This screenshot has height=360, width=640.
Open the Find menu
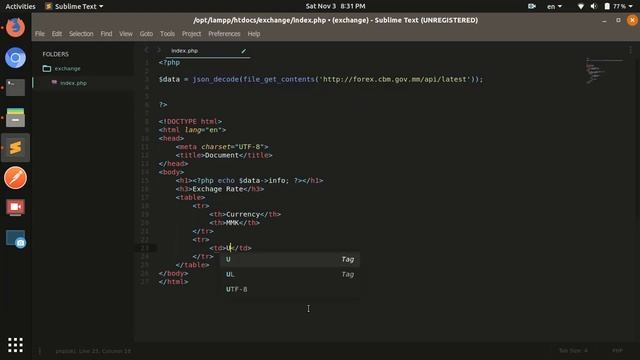pyautogui.click(x=106, y=34)
